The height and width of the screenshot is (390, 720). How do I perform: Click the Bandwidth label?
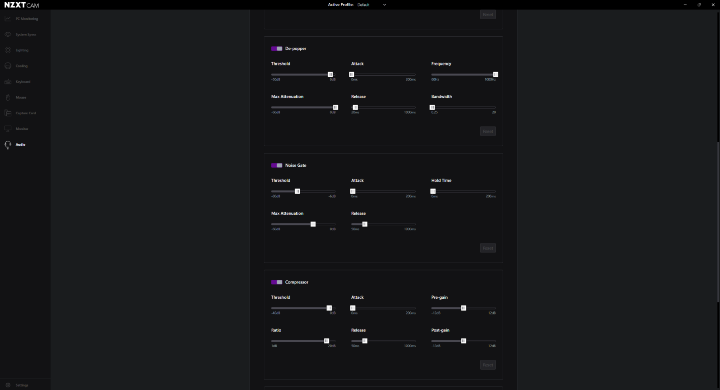click(x=441, y=97)
